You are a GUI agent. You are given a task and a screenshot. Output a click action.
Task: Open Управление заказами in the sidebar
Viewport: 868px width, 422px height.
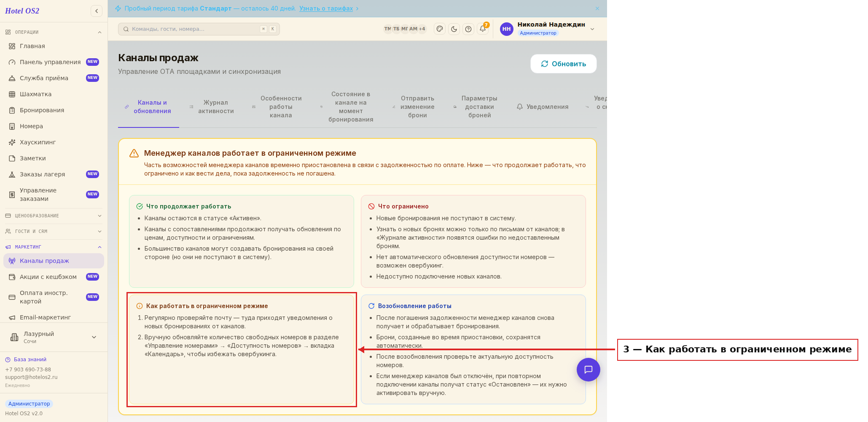pos(54,195)
